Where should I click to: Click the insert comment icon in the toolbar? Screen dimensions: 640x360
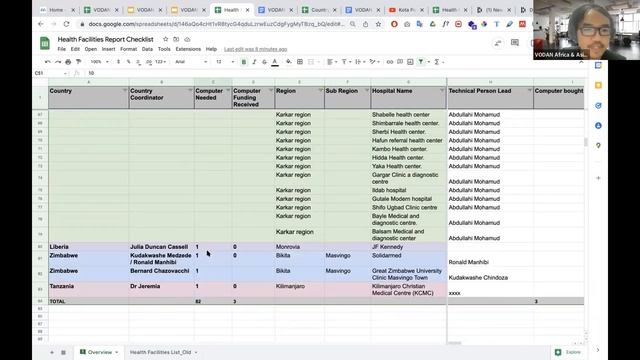[x=400, y=62]
